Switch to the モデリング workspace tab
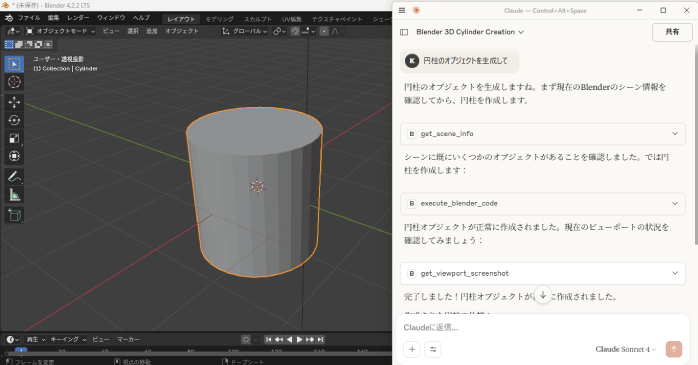 click(x=219, y=19)
